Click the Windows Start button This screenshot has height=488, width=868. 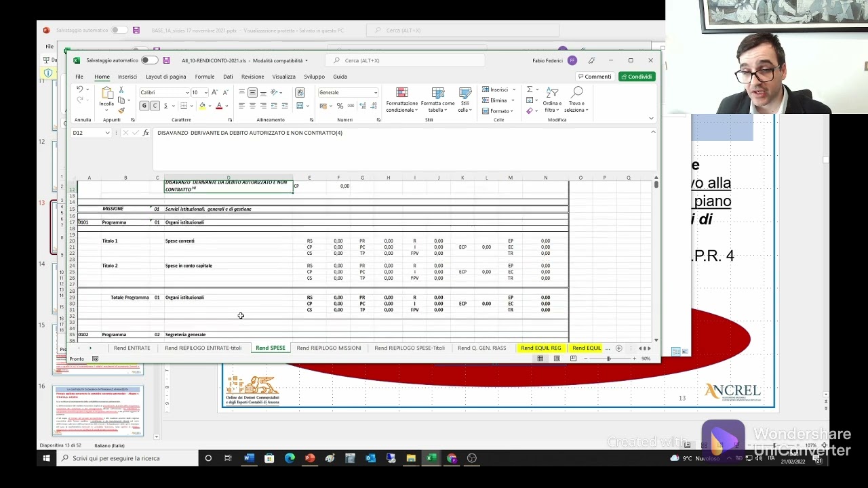pos(46,458)
